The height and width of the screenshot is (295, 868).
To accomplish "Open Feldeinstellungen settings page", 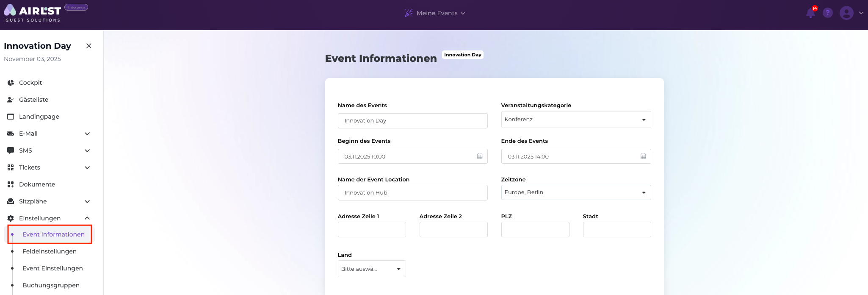I will [50, 251].
